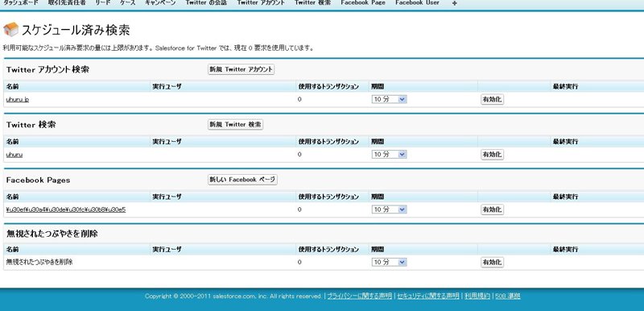The image size is (644, 311).
Task: Click 使用するトランザクション header in Facebook Pages table
Action: click(x=328, y=197)
